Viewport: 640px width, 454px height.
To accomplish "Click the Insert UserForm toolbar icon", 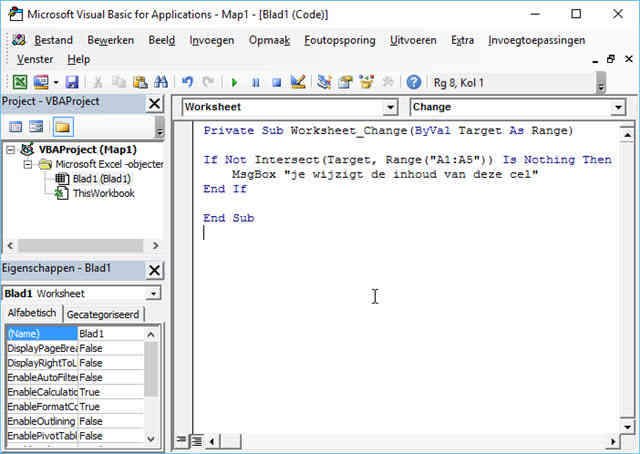I will coord(41,82).
